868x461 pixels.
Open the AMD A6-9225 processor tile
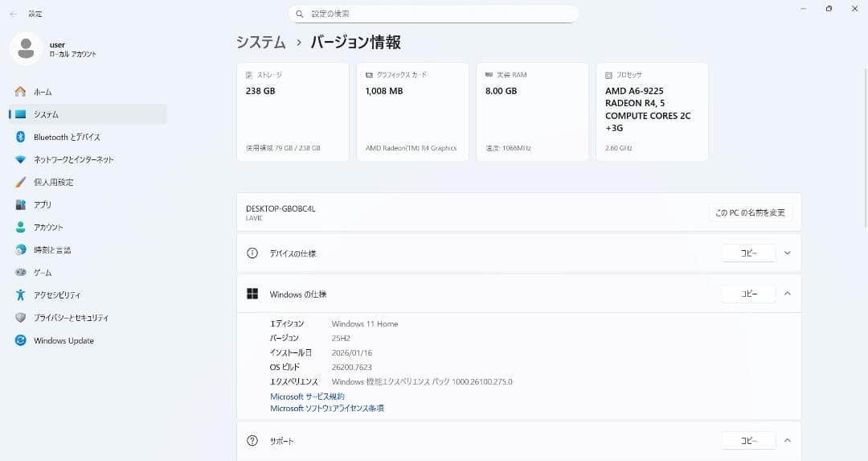coord(652,112)
